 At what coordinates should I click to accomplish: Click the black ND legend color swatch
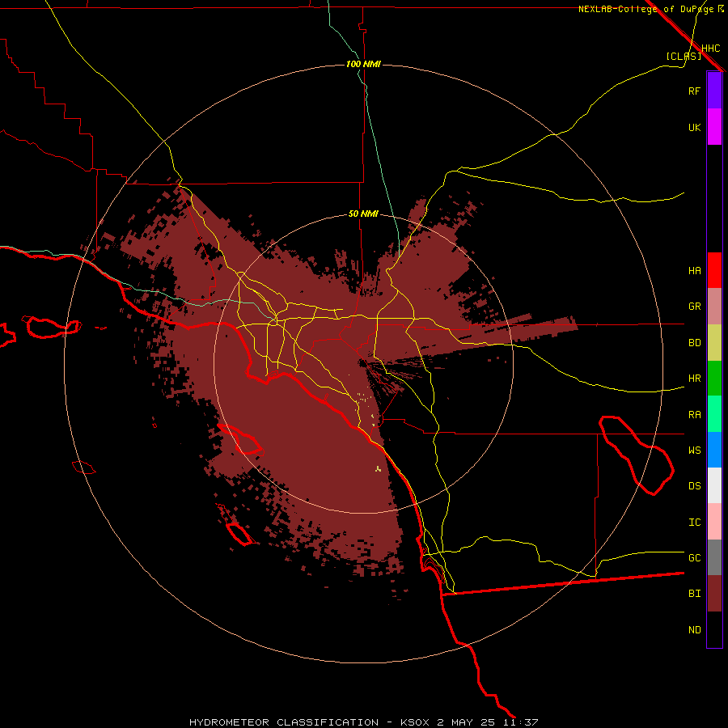[x=714, y=629]
